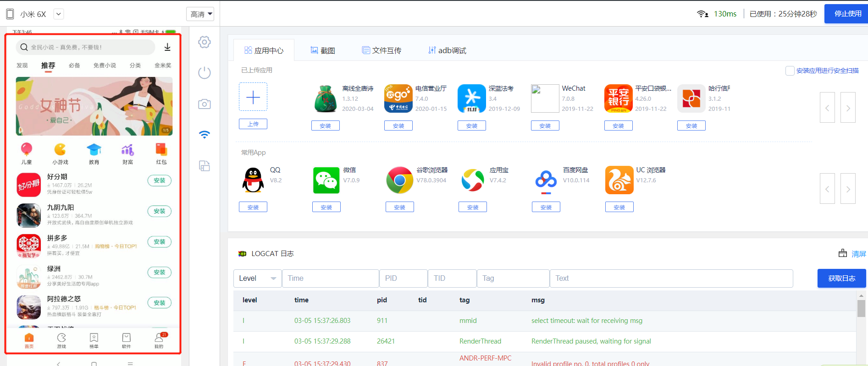
Task: Click the Tag filter input field
Action: (x=513, y=278)
